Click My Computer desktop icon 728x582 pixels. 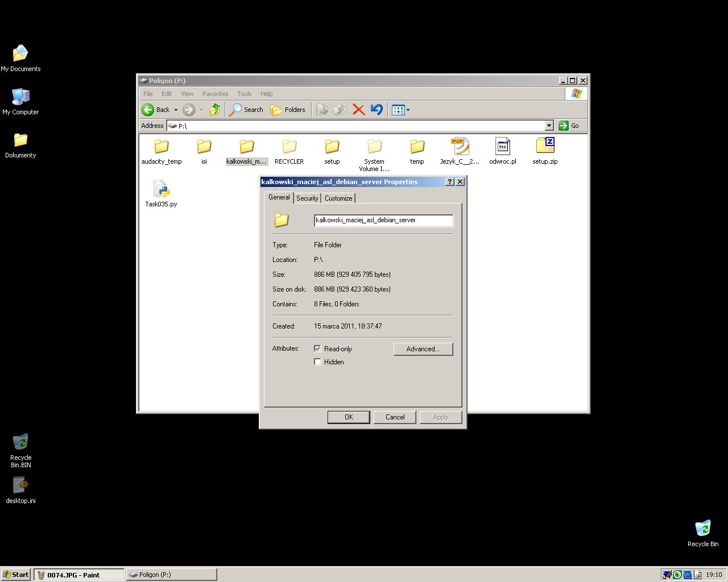[x=20, y=102]
